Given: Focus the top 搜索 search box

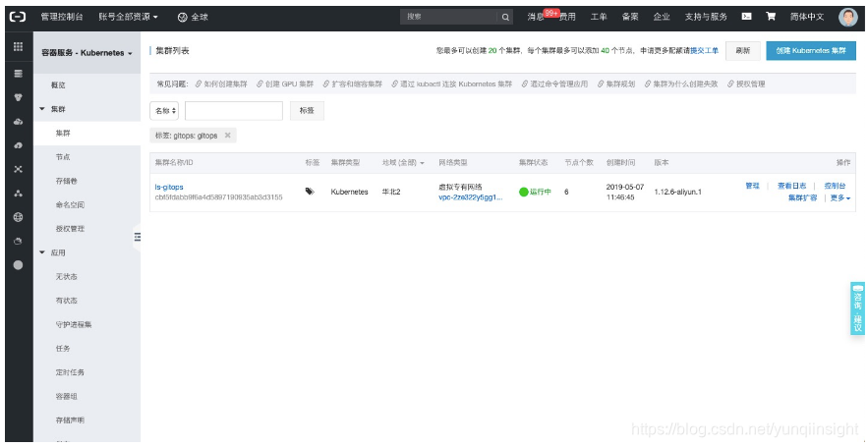Looking at the screenshot, I should [449, 17].
